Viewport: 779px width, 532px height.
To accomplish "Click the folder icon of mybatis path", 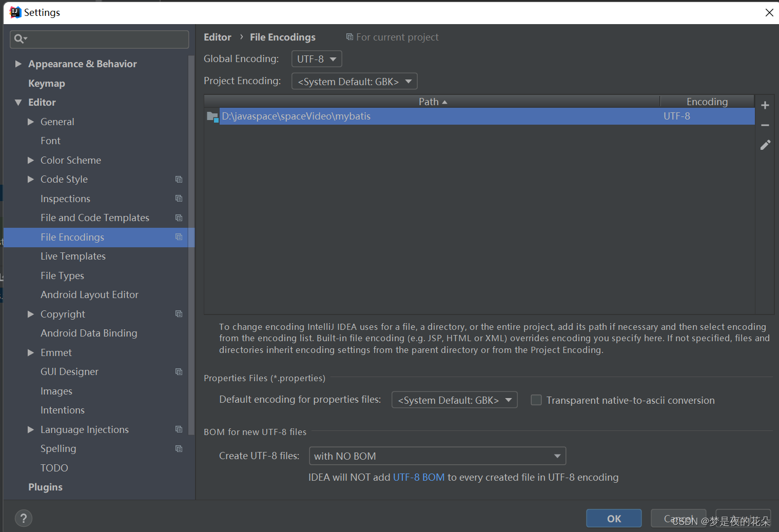I will coord(212,117).
